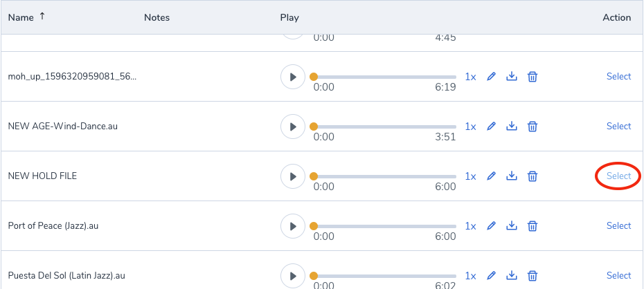Download Puesta Del Sol (Latin Jazz).au

point(512,276)
